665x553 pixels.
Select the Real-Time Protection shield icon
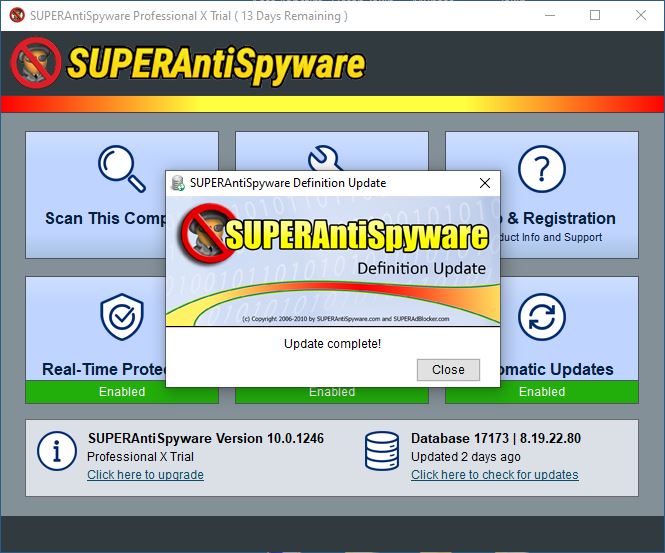(122, 316)
